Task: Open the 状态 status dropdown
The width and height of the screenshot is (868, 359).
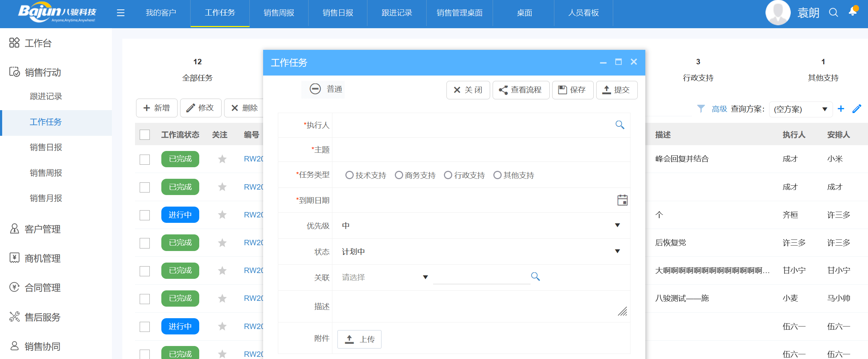Action: pyautogui.click(x=617, y=251)
